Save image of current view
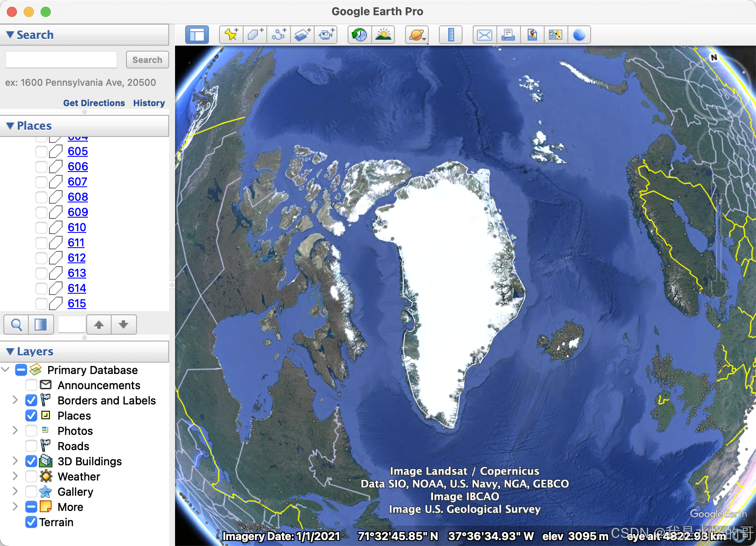This screenshot has width=756, height=546. [x=532, y=35]
